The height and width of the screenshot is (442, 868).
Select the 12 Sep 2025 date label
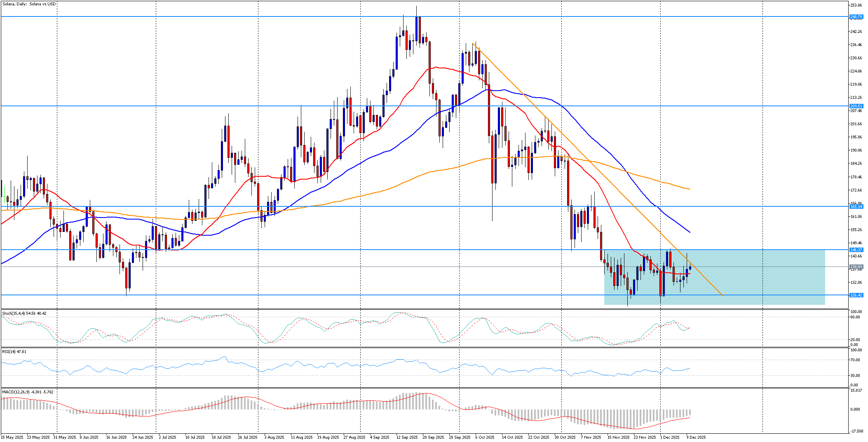tap(407, 437)
